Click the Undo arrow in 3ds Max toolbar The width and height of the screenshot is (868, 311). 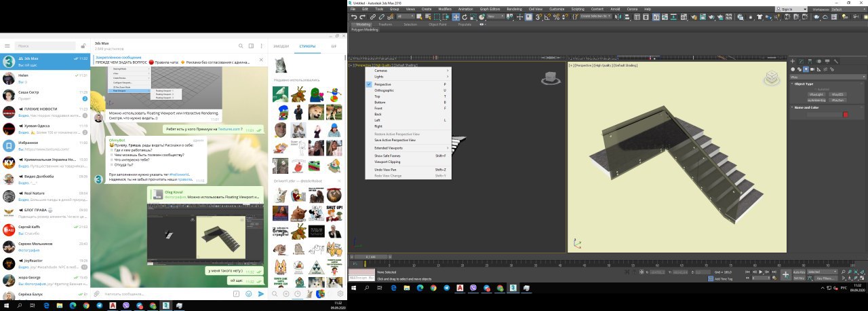pos(353,16)
